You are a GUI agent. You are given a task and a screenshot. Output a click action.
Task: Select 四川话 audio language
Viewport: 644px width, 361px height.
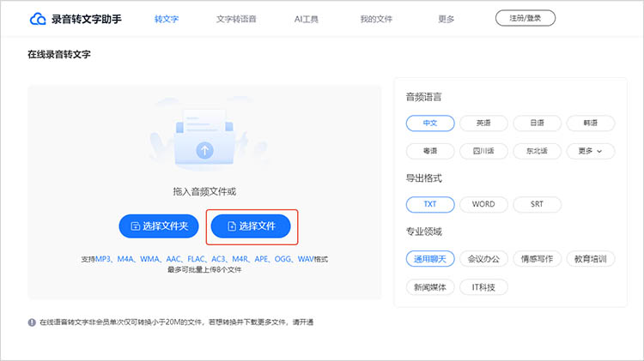pos(483,151)
